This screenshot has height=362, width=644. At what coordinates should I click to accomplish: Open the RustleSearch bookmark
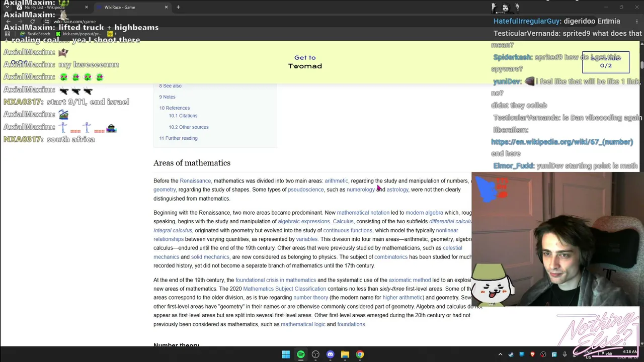click(x=35, y=34)
